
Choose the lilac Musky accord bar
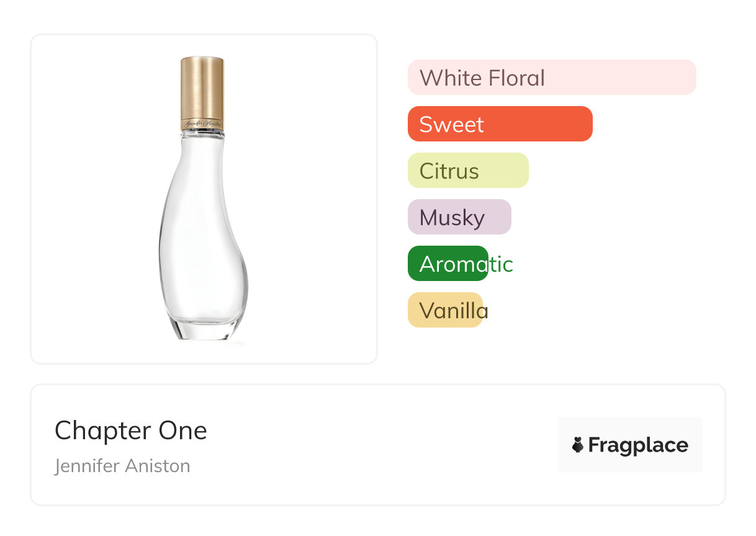click(x=459, y=217)
